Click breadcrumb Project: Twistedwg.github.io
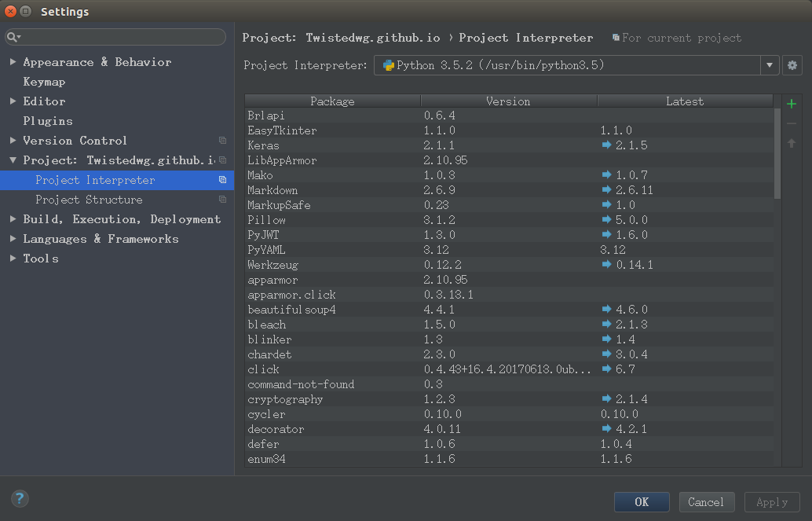The width and height of the screenshot is (812, 521). point(342,38)
